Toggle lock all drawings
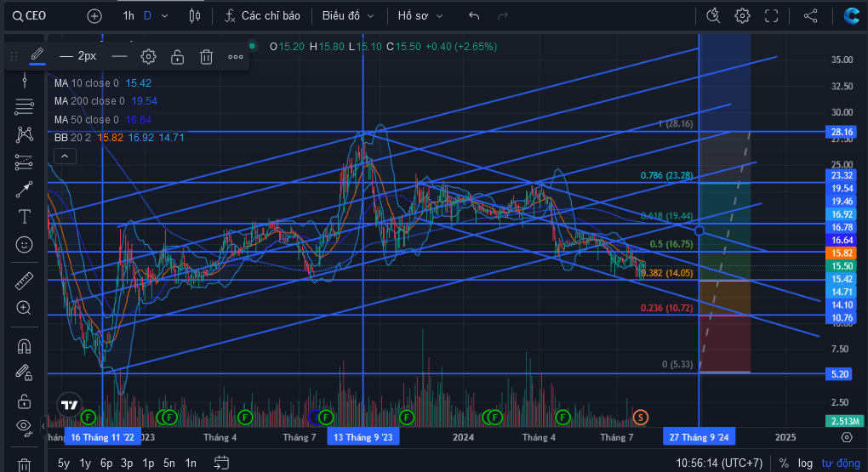 tap(24, 401)
